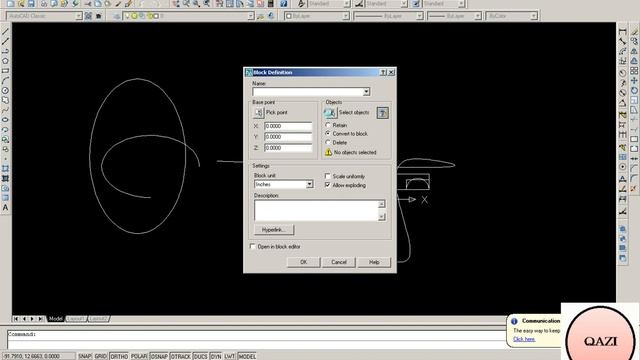Open the layer list dropdown
The height and width of the screenshot is (360, 640).
pos(251,16)
